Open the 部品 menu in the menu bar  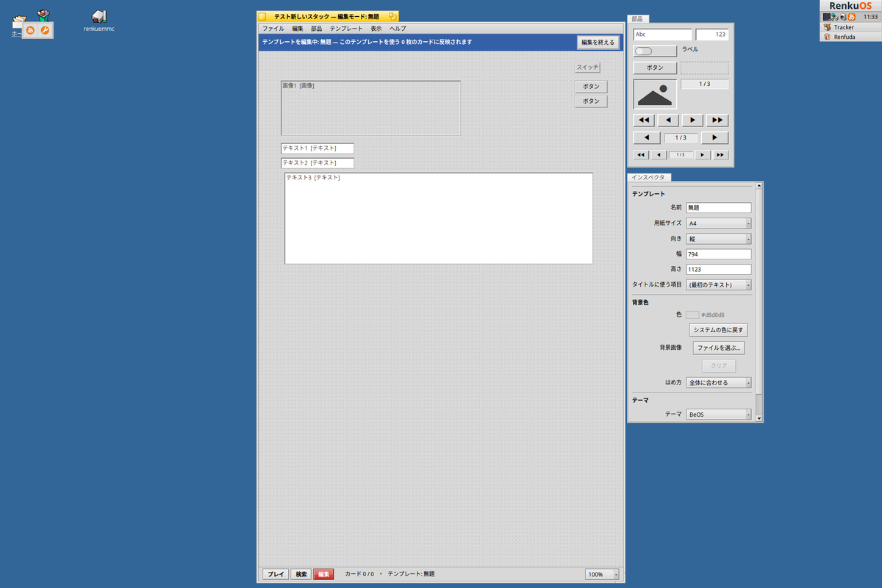(316, 28)
